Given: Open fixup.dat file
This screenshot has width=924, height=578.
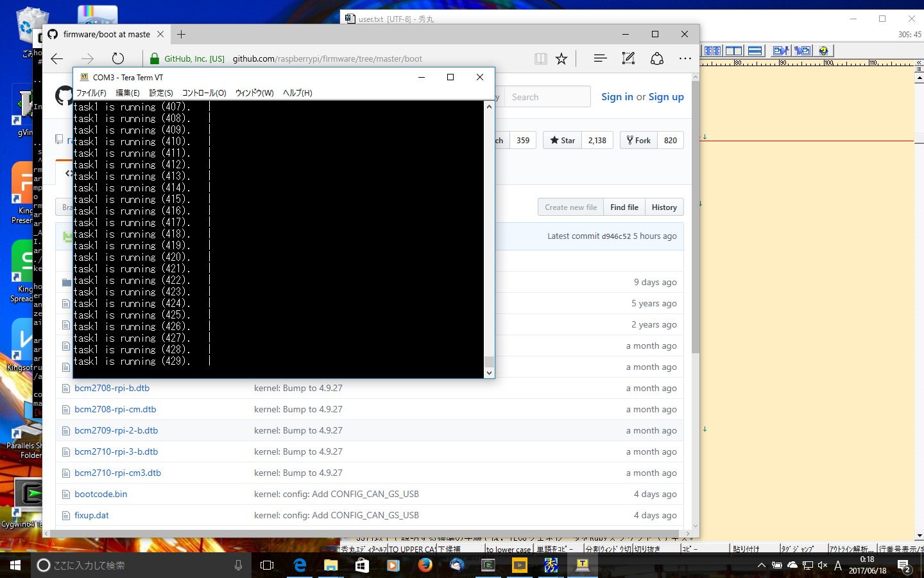Looking at the screenshot, I should coord(92,515).
